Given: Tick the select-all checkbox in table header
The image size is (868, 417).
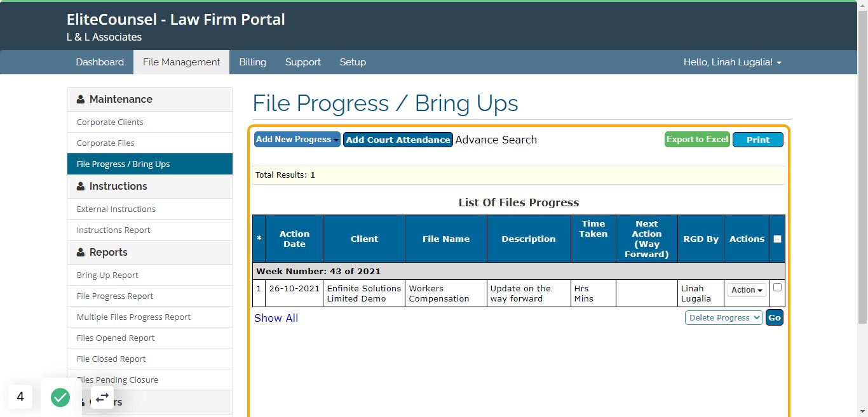Looking at the screenshot, I should (777, 239).
